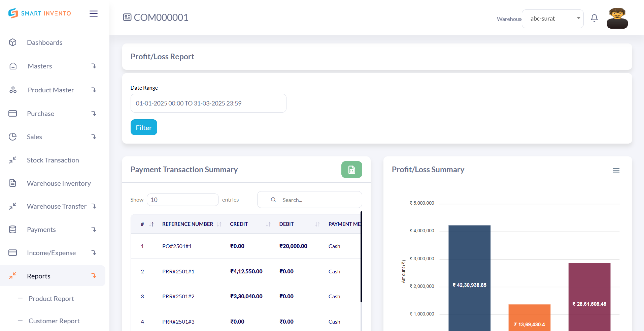Click the maroon ₹28,61,508.45 bar
This screenshot has height=331, width=644.
click(x=589, y=297)
